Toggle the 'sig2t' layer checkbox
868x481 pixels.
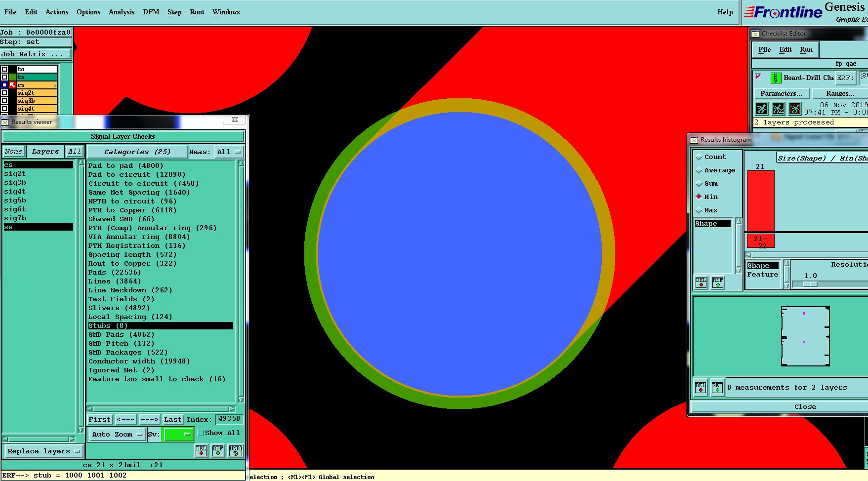4,93
